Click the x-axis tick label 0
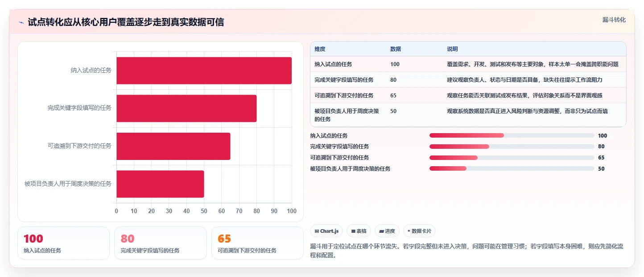This screenshot has height=277, width=644. 116,211
